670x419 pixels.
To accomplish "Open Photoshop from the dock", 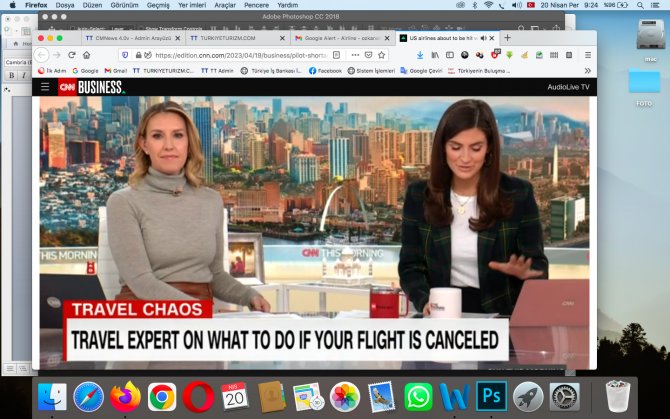I will tap(491, 396).
